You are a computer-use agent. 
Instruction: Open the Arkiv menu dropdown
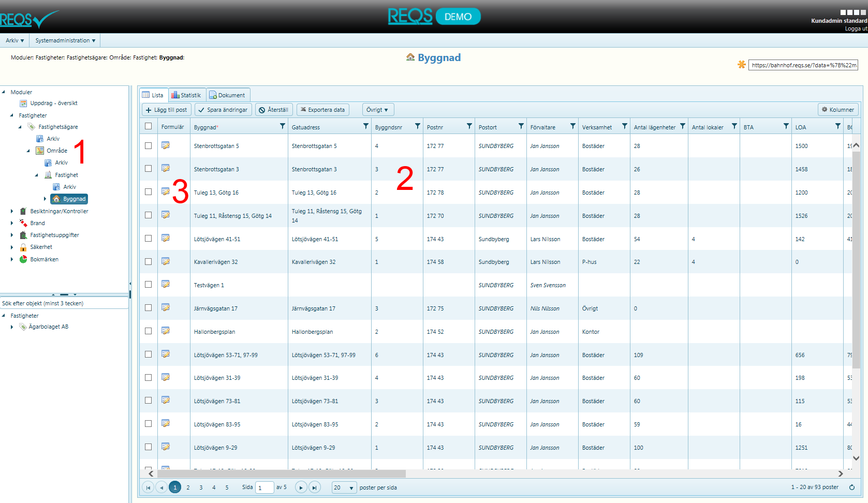[x=14, y=40]
